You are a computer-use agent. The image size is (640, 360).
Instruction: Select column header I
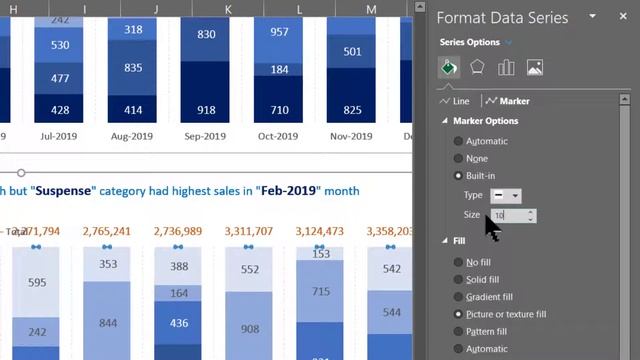click(84, 9)
